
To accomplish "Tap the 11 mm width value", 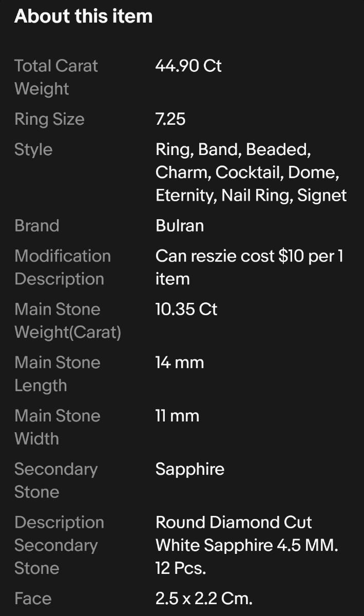I will tap(177, 416).
